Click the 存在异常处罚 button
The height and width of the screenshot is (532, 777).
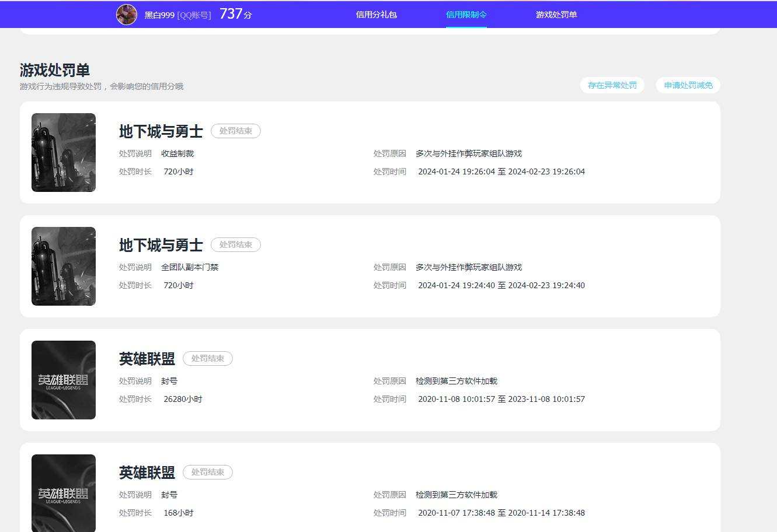pyautogui.click(x=612, y=85)
